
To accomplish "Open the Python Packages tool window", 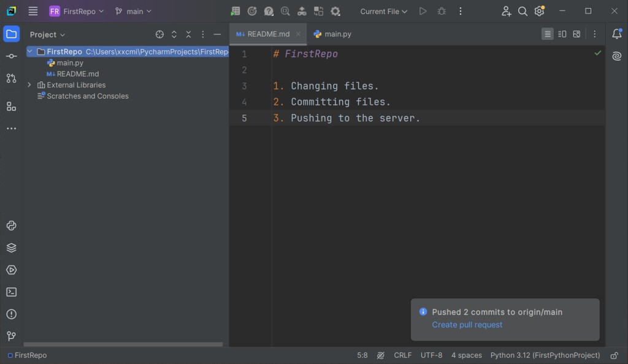I will pos(11,248).
